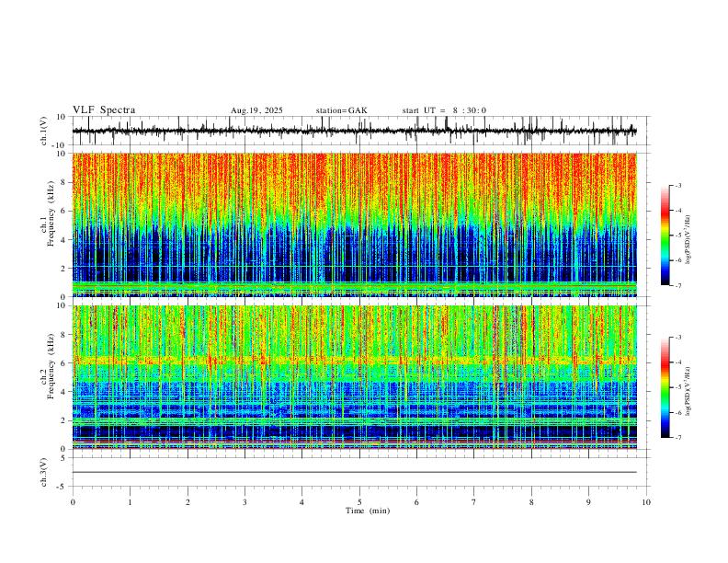Image resolution: width=728 pixels, height=563 pixels.
Task: Click time axis tick label "4"
Action: click(x=301, y=502)
